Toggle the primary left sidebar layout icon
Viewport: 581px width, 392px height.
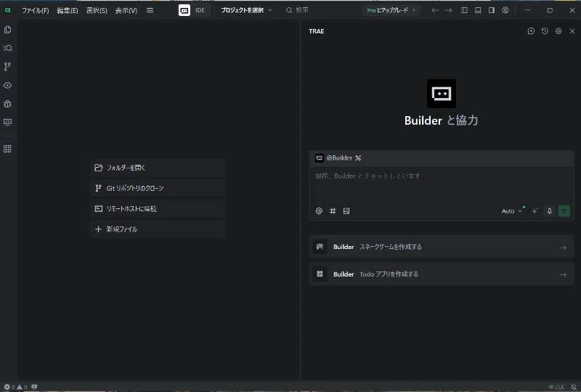(x=464, y=10)
